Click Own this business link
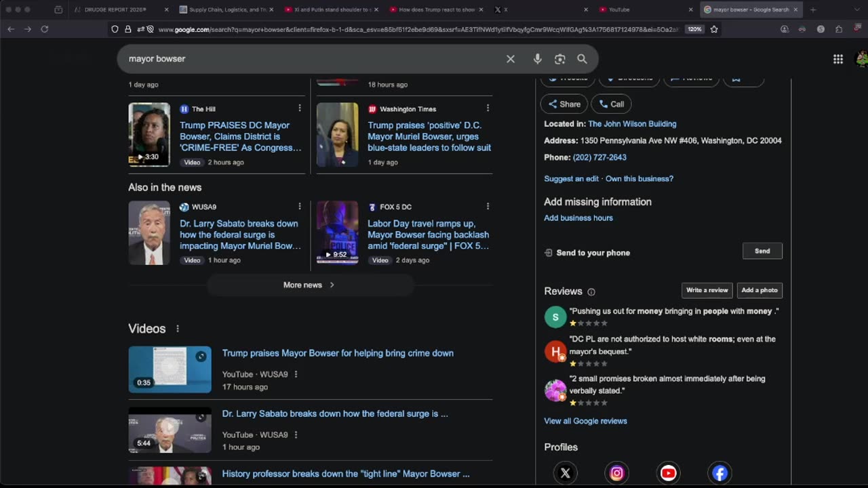This screenshot has width=868, height=488. [x=639, y=179]
